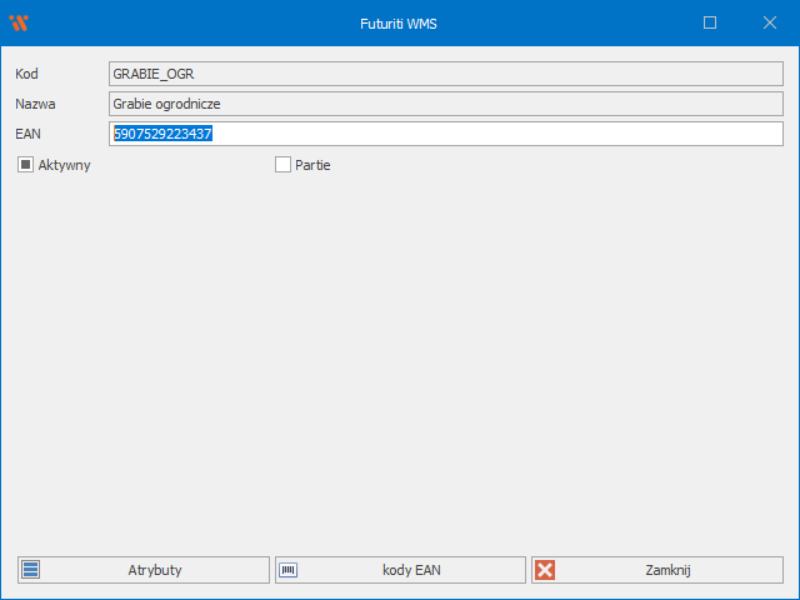Click the list icon on Atrybuty button
The height and width of the screenshot is (600, 800).
tap(31, 570)
